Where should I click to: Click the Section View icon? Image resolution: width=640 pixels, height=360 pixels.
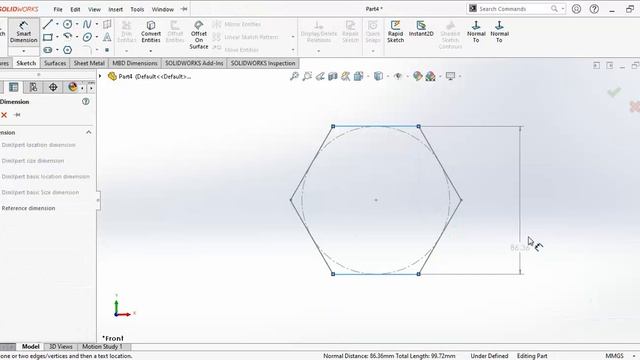pyautogui.click(x=333, y=76)
